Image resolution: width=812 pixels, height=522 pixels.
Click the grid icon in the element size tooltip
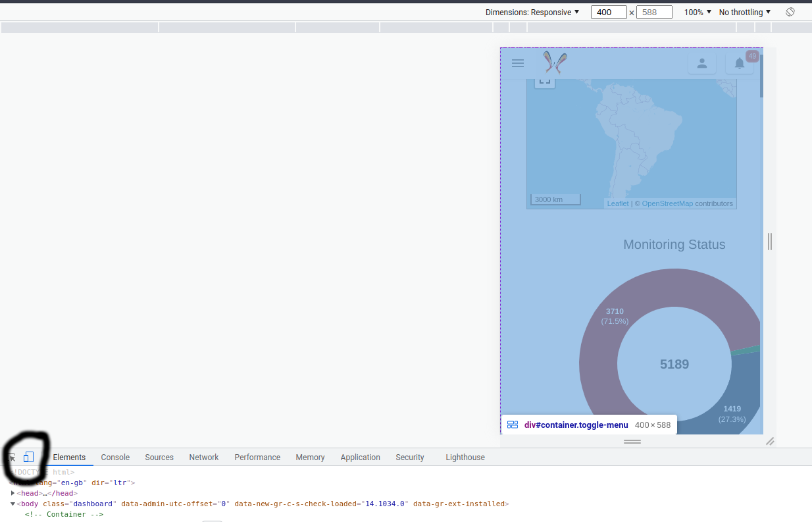pyautogui.click(x=513, y=425)
